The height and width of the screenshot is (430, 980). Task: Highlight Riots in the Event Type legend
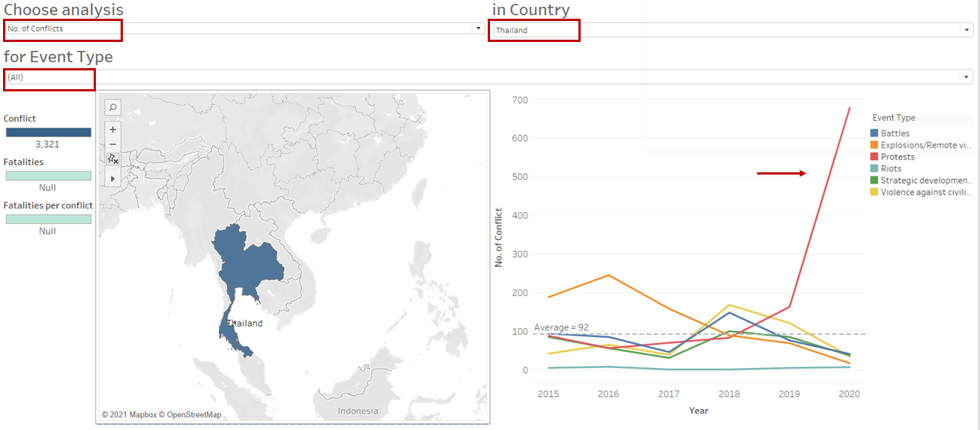[x=891, y=169]
